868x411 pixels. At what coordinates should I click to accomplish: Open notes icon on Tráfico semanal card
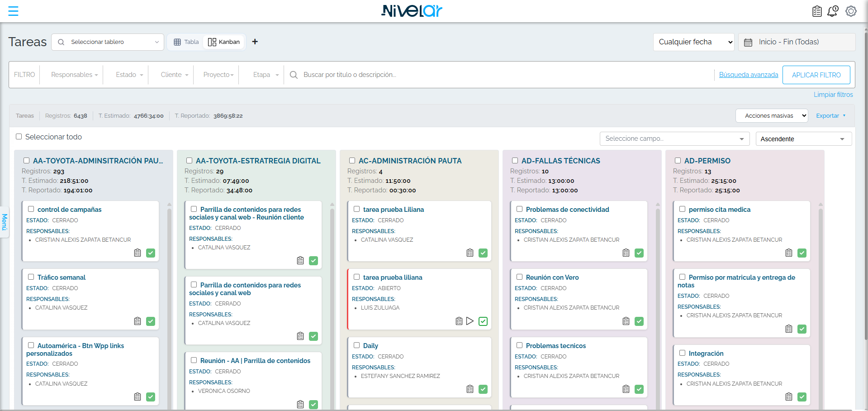click(138, 321)
